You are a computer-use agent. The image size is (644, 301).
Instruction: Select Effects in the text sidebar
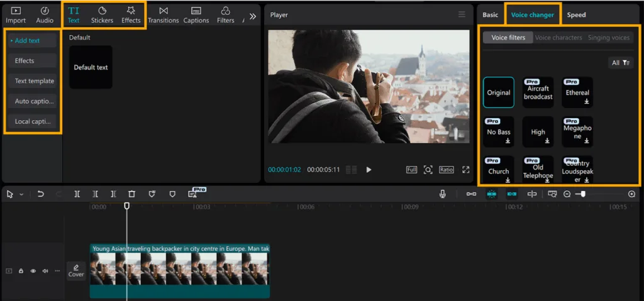click(32, 60)
